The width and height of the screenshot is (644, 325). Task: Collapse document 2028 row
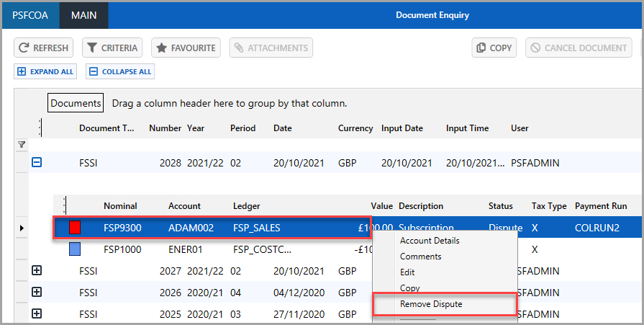coord(37,163)
